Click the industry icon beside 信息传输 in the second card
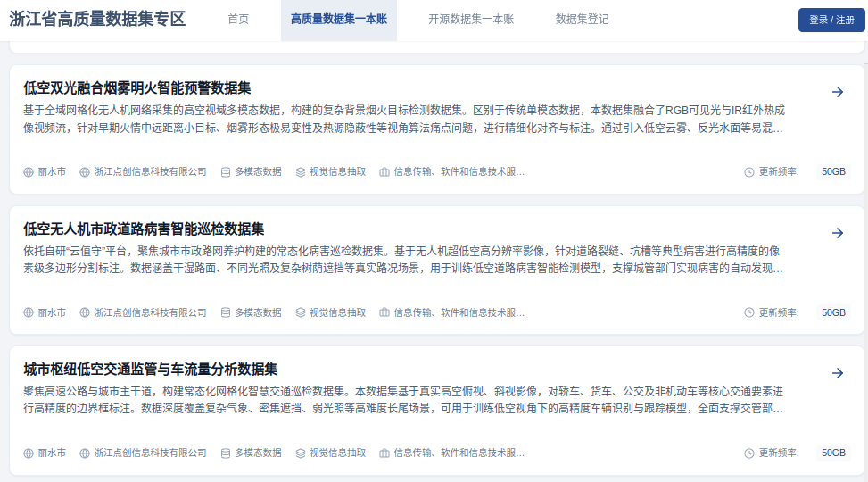This screenshot has width=868, height=482. point(384,313)
